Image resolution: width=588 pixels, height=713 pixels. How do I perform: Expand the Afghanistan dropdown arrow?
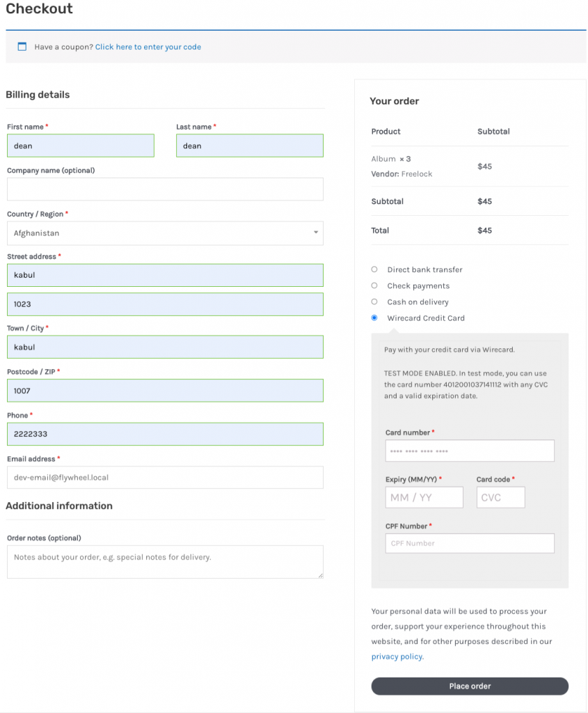coord(316,233)
